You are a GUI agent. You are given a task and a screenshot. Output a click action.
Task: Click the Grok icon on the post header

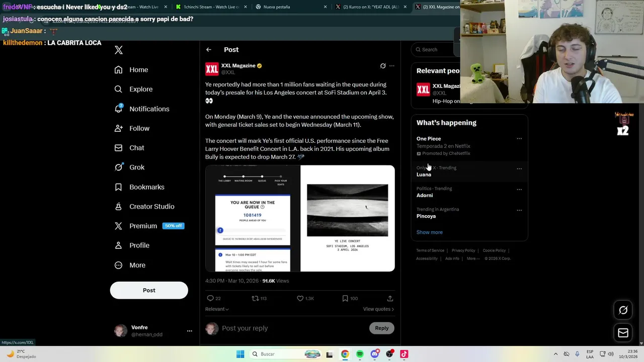(x=383, y=66)
